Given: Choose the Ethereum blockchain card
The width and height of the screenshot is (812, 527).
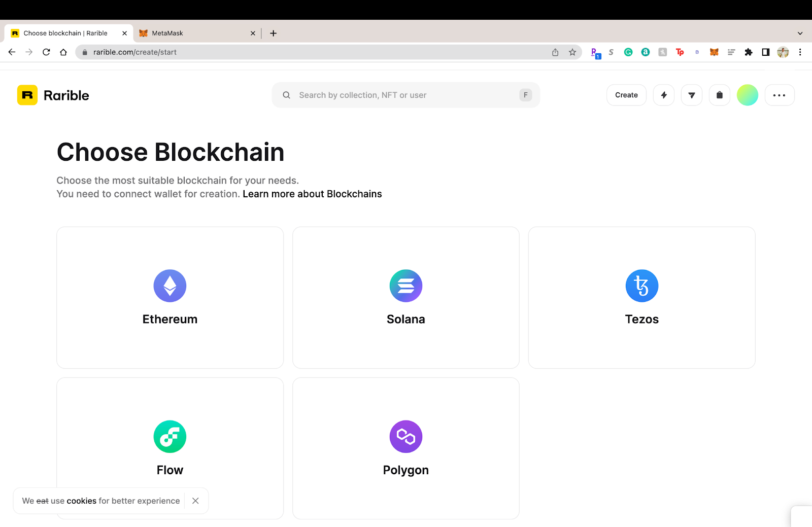Looking at the screenshot, I should pyautogui.click(x=170, y=298).
